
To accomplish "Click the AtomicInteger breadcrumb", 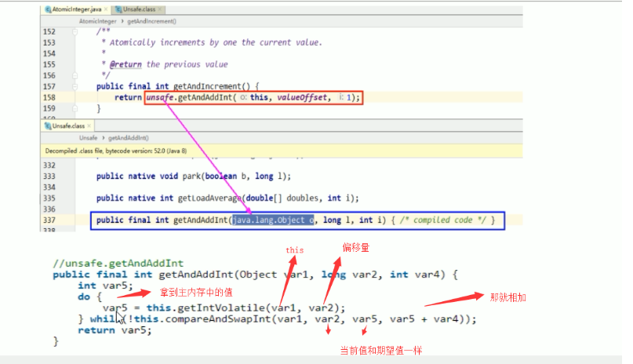I will (x=98, y=20).
